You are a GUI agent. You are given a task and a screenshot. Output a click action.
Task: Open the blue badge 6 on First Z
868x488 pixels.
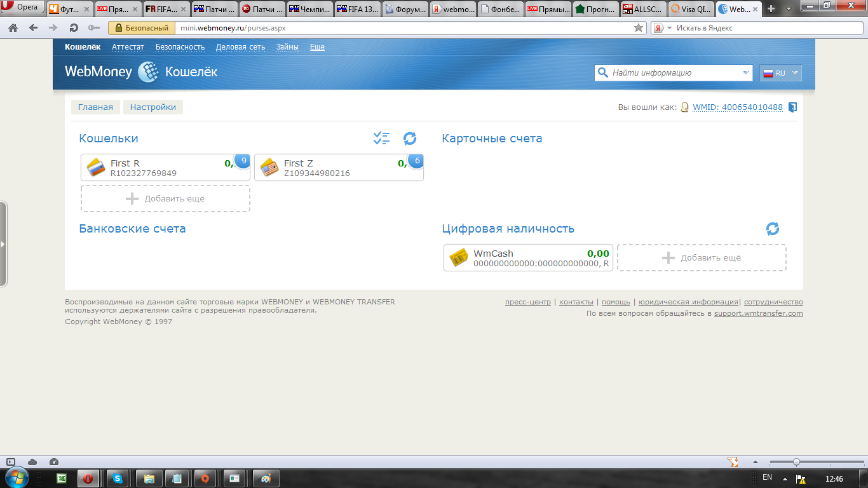416,161
